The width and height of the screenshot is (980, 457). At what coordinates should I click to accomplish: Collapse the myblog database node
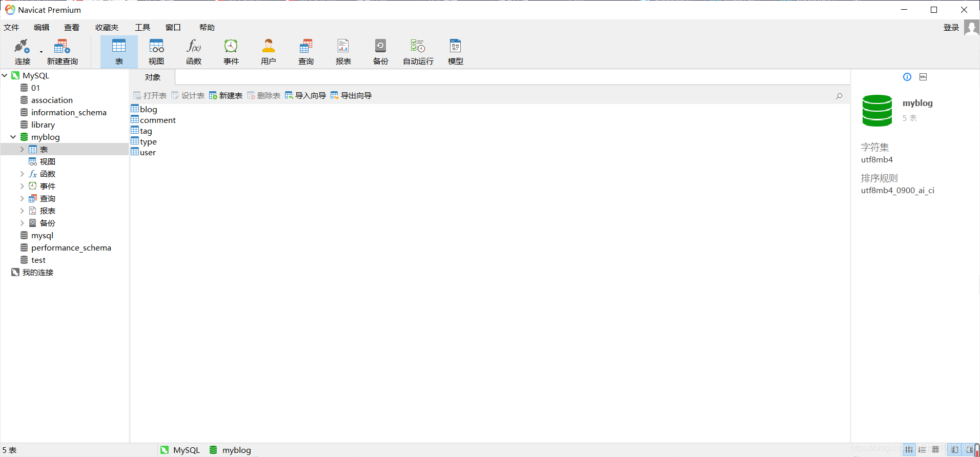point(13,137)
